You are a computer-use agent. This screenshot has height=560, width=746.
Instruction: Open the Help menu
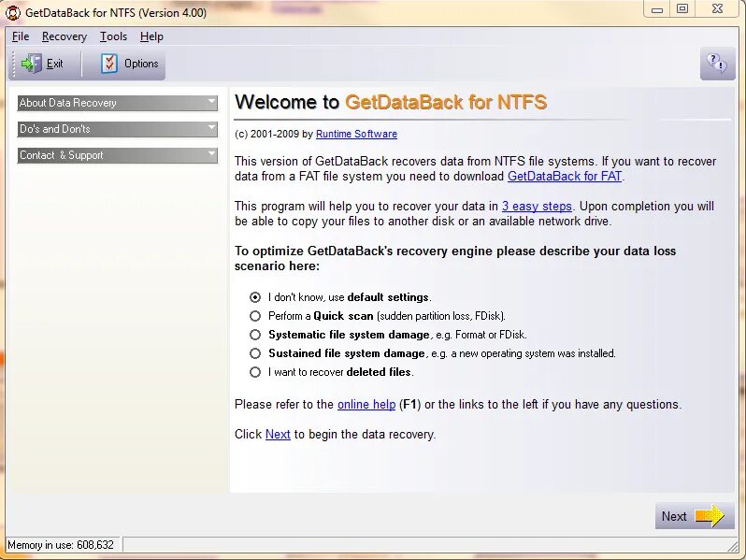click(151, 36)
